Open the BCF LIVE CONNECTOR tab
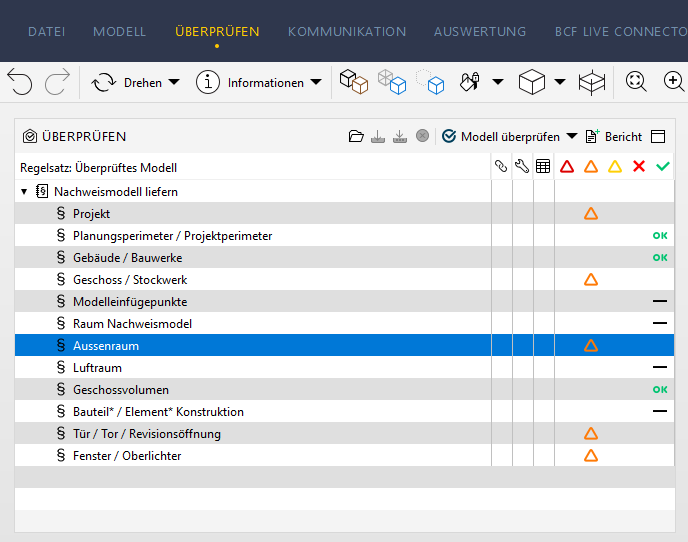 click(621, 32)
